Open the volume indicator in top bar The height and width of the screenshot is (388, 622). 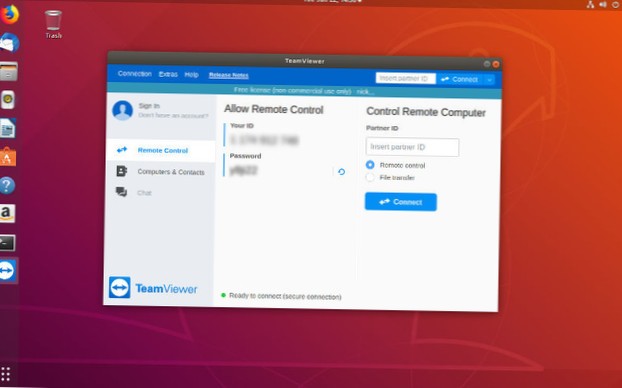click(x=603, y=4)
